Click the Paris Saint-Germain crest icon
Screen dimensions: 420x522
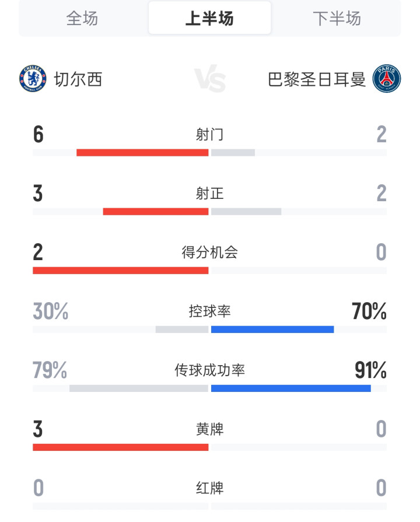tap(386, 79)
